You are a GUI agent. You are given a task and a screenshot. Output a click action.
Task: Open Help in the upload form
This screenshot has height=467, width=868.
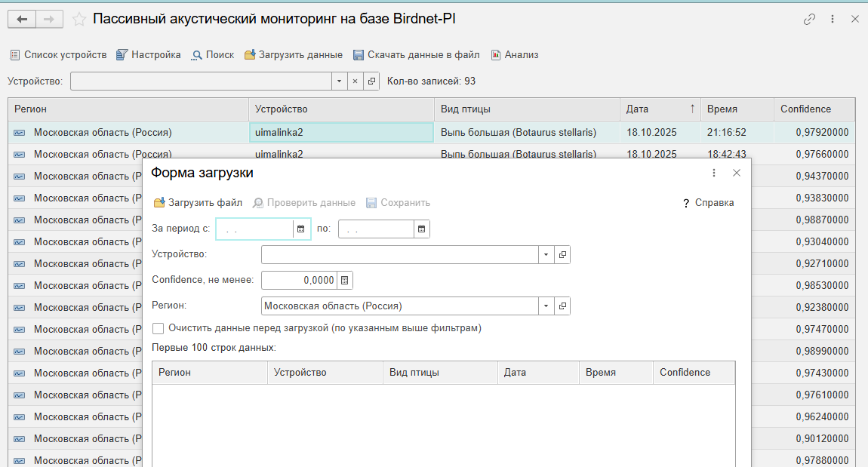point(707,202)
